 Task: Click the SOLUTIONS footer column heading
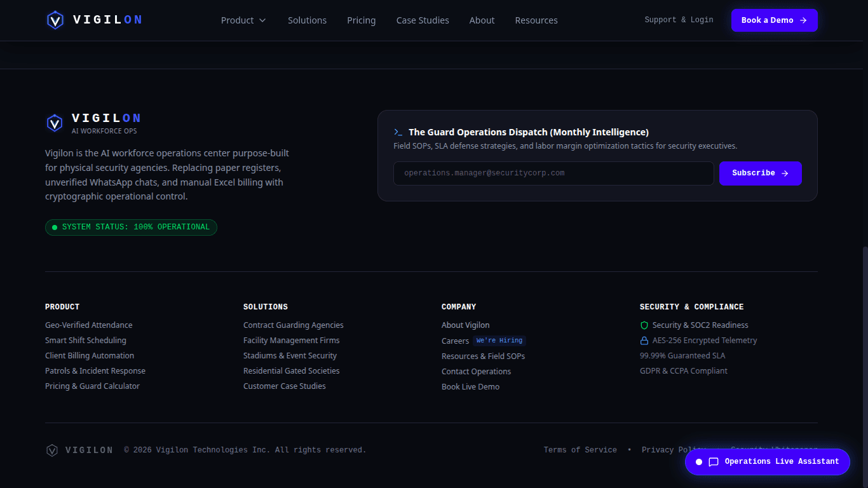tap(266, 307)
